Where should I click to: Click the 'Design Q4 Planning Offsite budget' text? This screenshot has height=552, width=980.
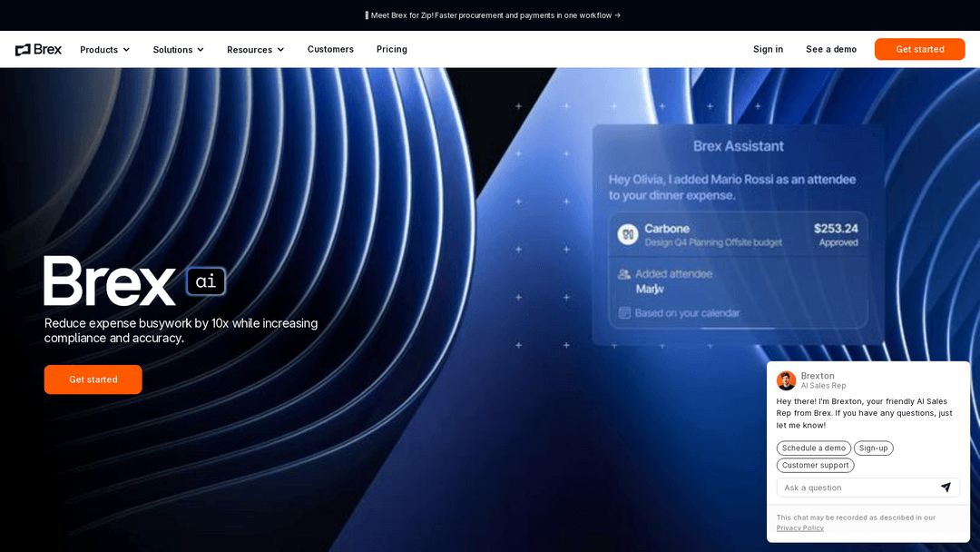[713, 242]
